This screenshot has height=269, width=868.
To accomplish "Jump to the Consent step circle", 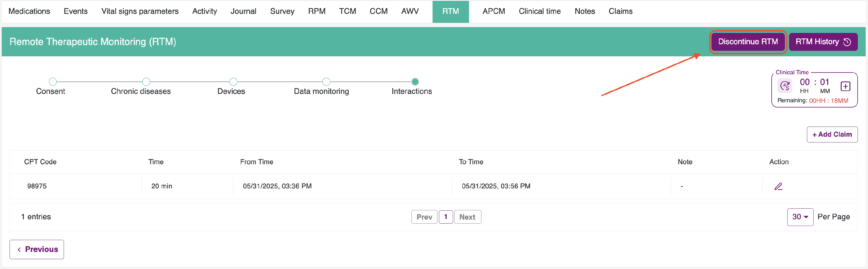I will click(53, 81).
